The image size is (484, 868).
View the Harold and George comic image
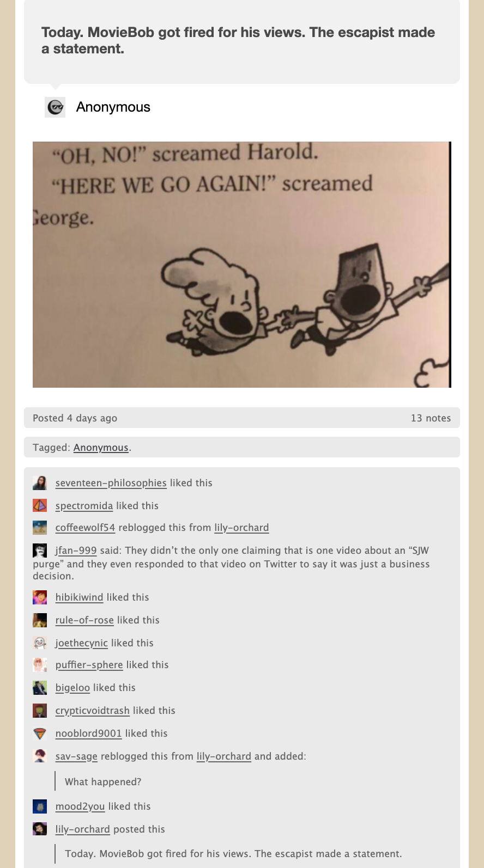(242, 265)
